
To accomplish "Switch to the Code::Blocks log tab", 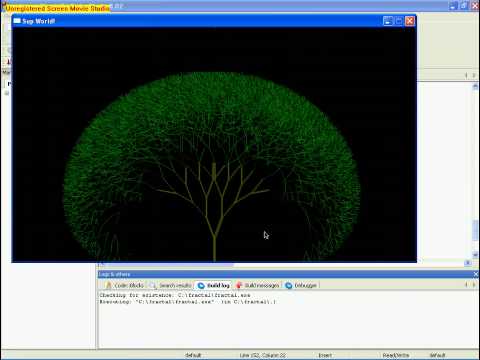I will (124, 285).
